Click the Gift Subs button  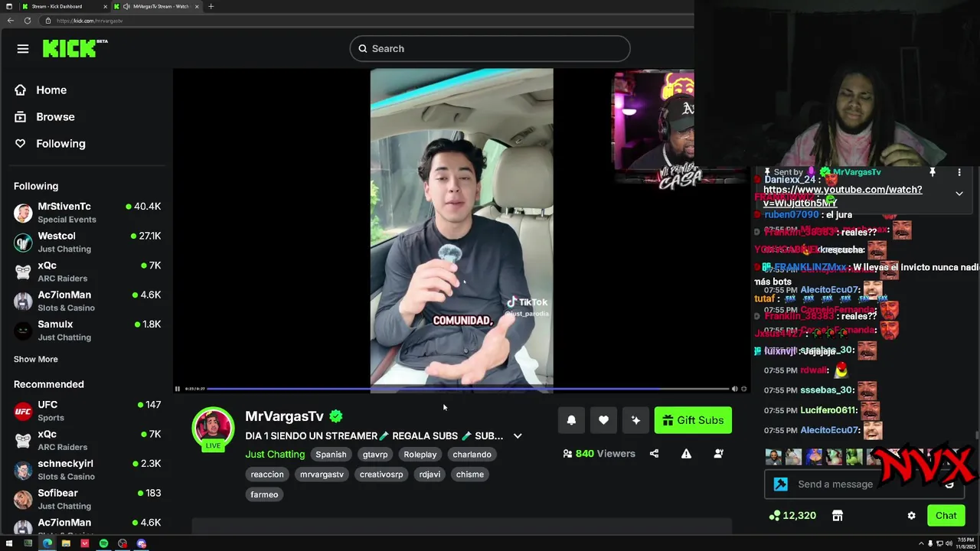(x=693, y=420)
